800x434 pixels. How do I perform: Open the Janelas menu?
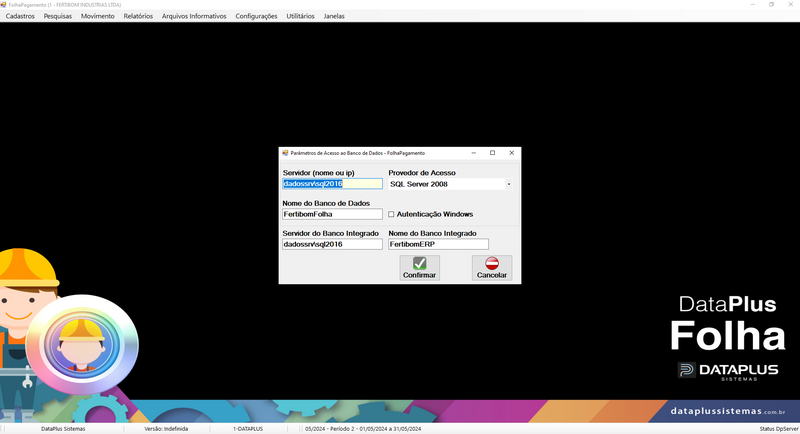pos(334,16)
